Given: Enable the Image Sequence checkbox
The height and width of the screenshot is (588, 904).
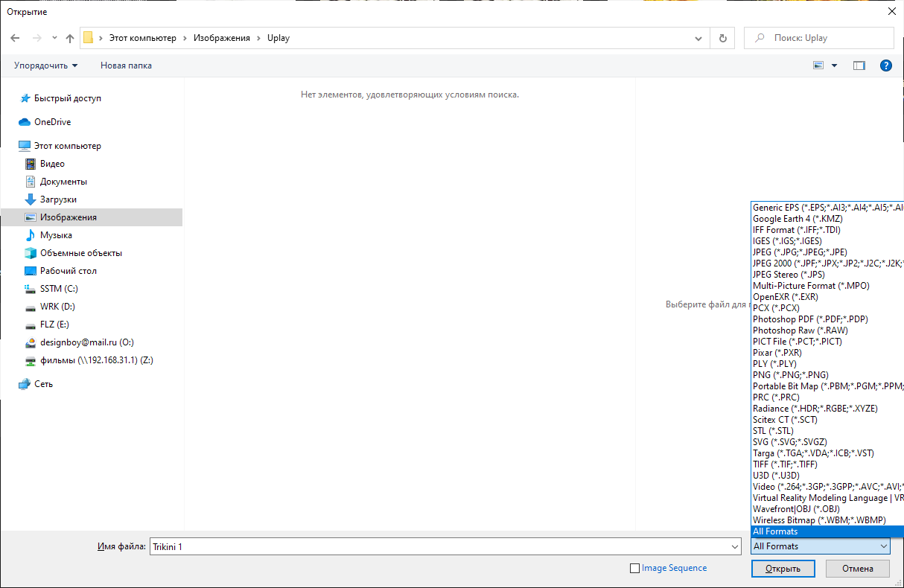Looking at the screenshot, I should (x=634, y=568).
